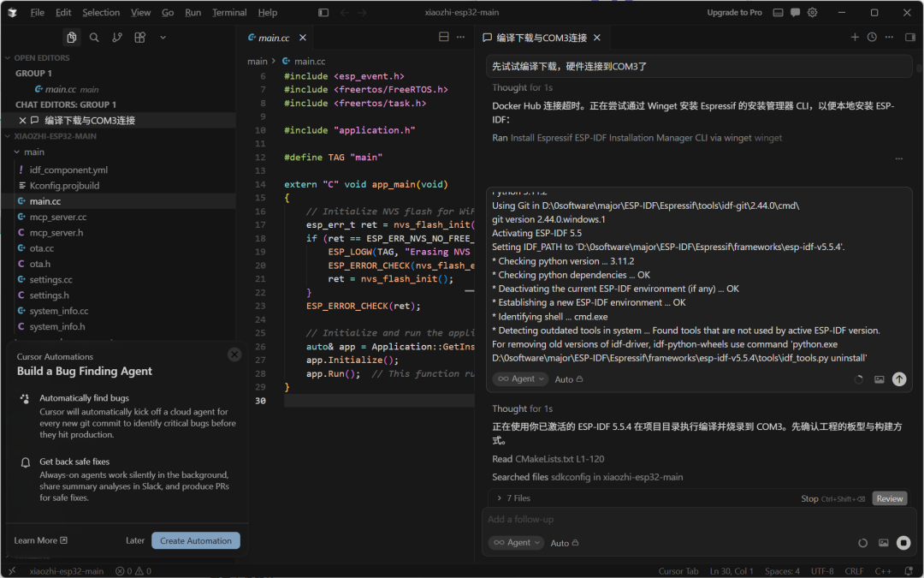Open Cursor settings gear icon
Viewport: 924px width, 578px height.
[812, 12]
